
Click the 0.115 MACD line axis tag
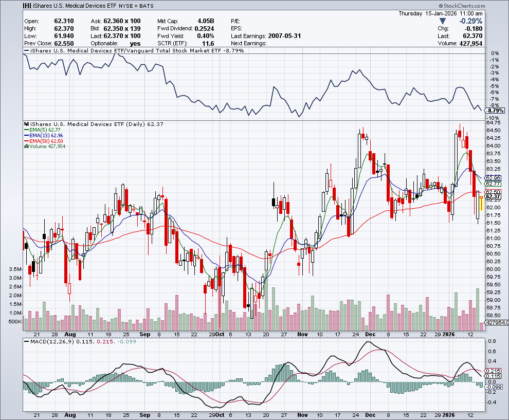pyautogui.click(x=494, y=376)
